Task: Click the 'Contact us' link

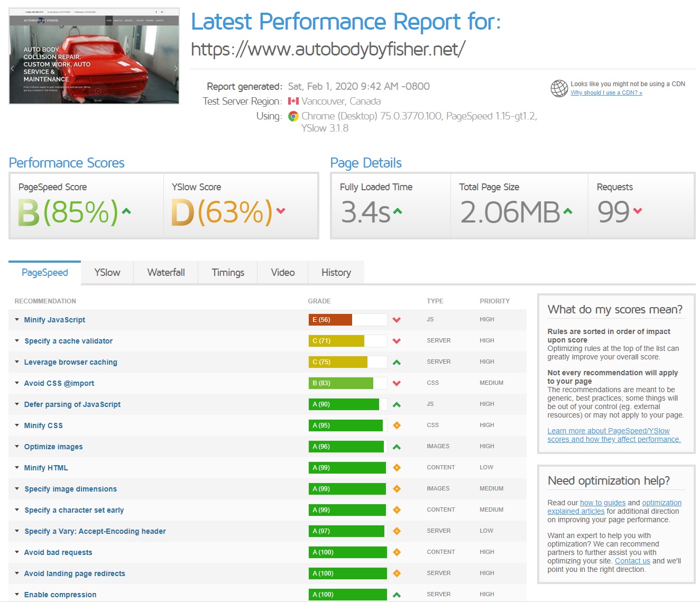Action: pyautogui.click(x=632, y=561)
